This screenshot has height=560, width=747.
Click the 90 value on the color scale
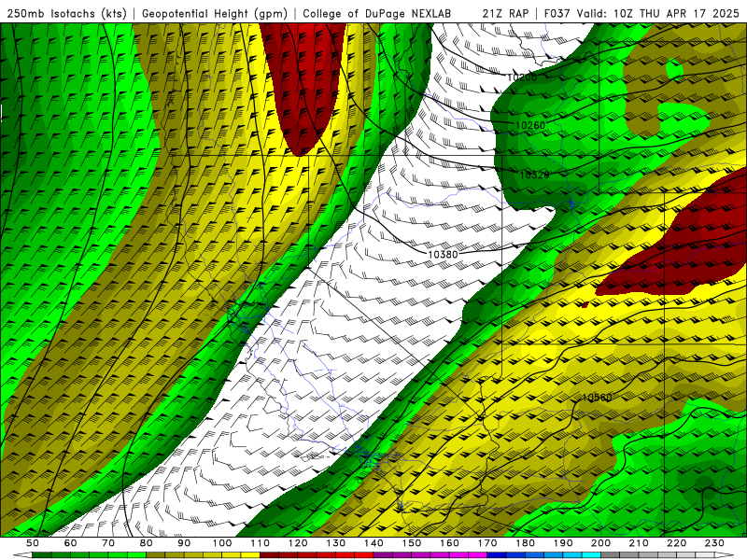[184, 543]
